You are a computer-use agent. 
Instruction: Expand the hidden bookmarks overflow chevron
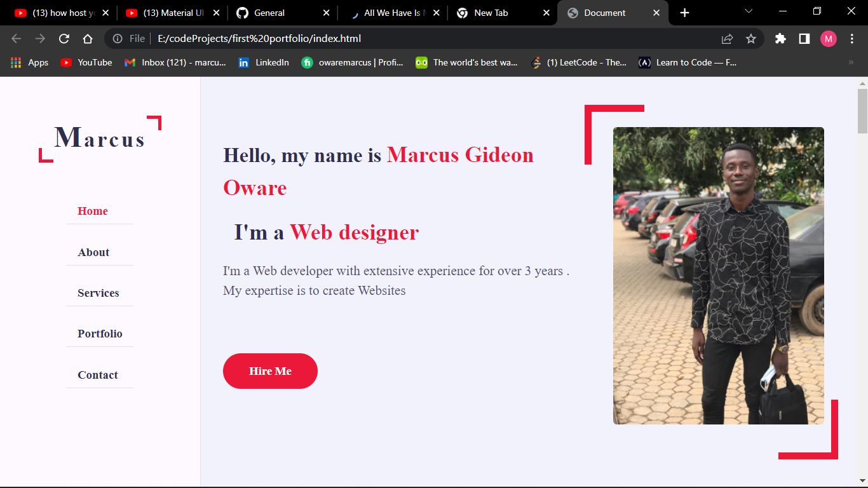pyautogui.click(x=850, y=62)
